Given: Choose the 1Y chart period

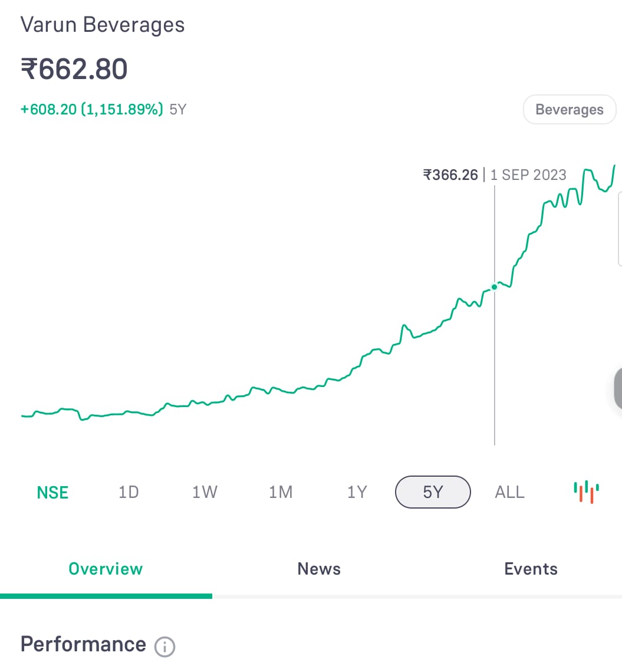Looking at the screenshot, I should 357,492.
